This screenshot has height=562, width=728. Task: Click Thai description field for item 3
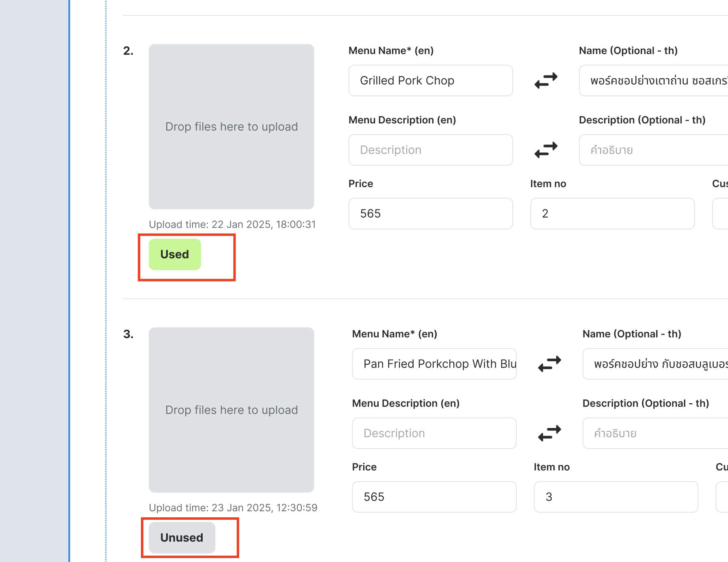(656, 433)
